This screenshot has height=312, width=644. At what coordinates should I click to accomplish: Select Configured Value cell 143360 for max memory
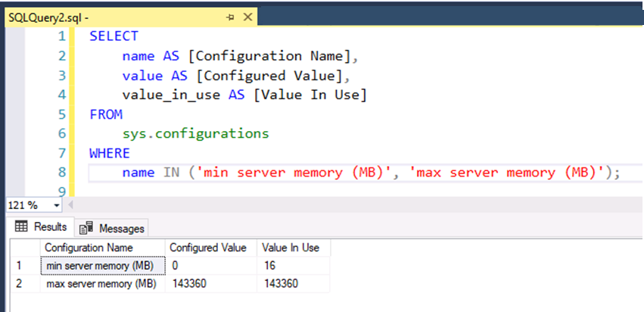click(x=211, y=284)
